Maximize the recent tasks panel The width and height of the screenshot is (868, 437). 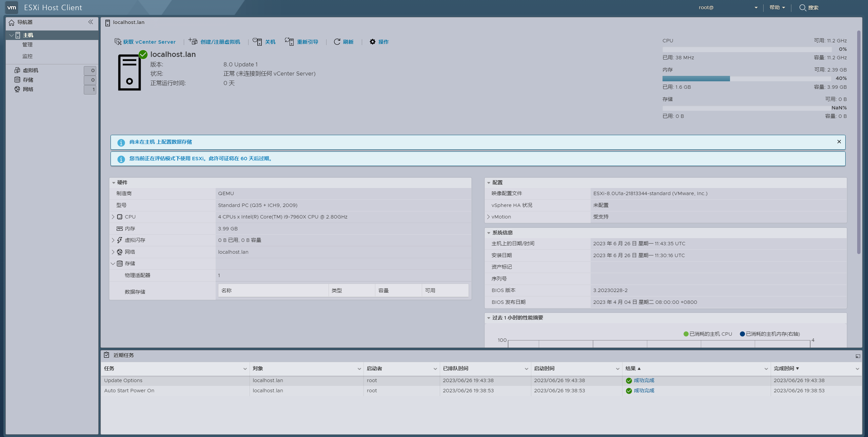tap(858, 356)
